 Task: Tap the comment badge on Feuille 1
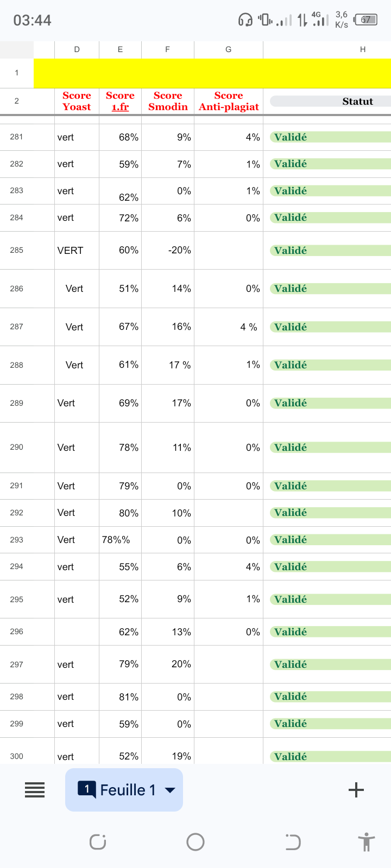click(87, 789)
